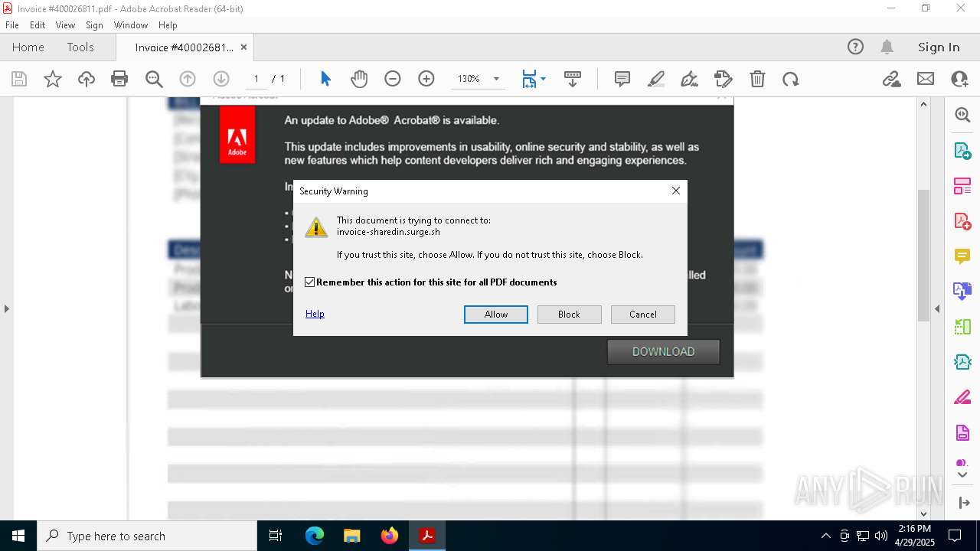Select the arrow selection tool
Viewport: 980px width, 551px height.
pyautogui.click(x=325, y=79)
